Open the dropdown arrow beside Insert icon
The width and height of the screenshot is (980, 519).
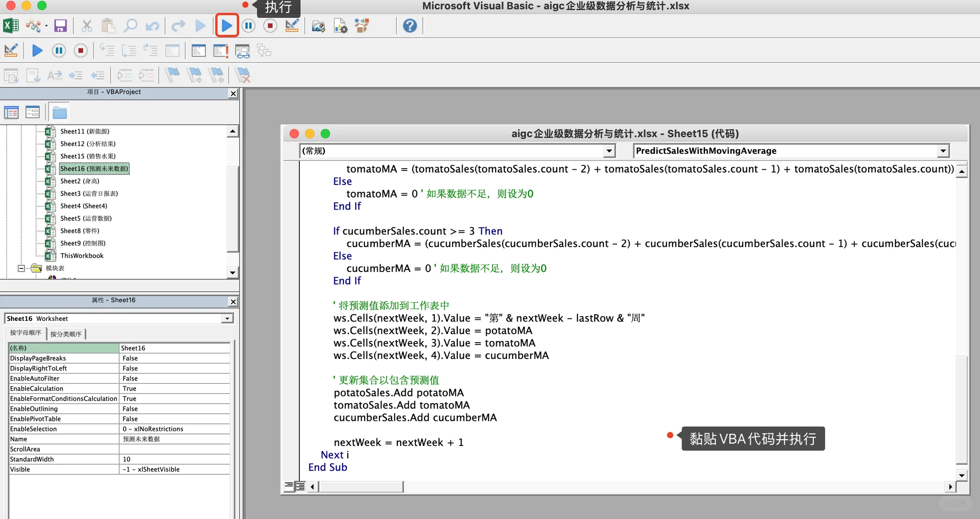[x=47, y=26]
